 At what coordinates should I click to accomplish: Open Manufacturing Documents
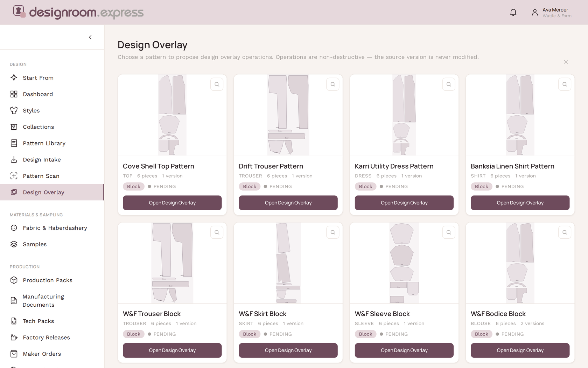[x=52, y=301]
